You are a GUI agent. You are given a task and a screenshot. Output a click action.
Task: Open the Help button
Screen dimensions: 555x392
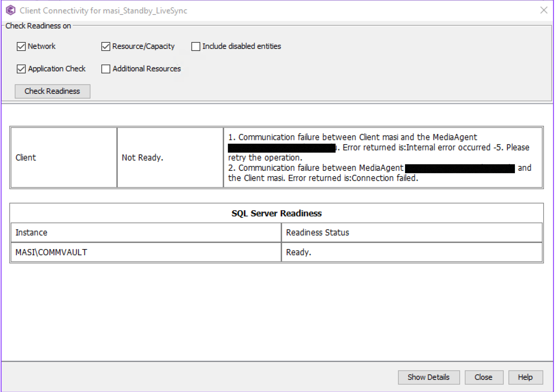click(525, 377)
